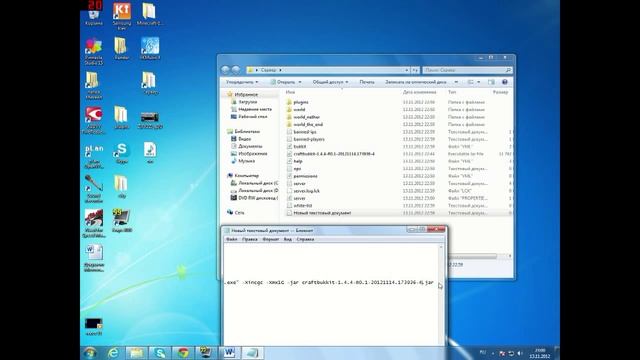
Task: Click the Печать button in Explorer toolbar
Action: point(367,82)
